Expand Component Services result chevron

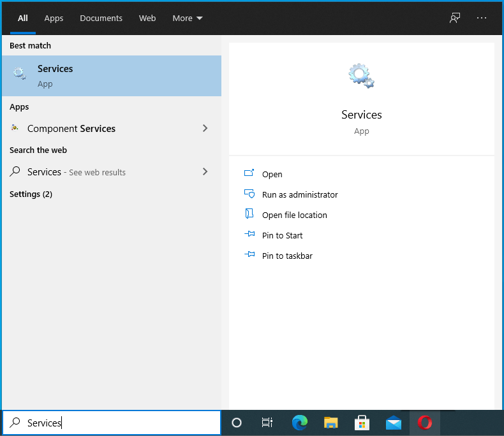click(205, 128)
